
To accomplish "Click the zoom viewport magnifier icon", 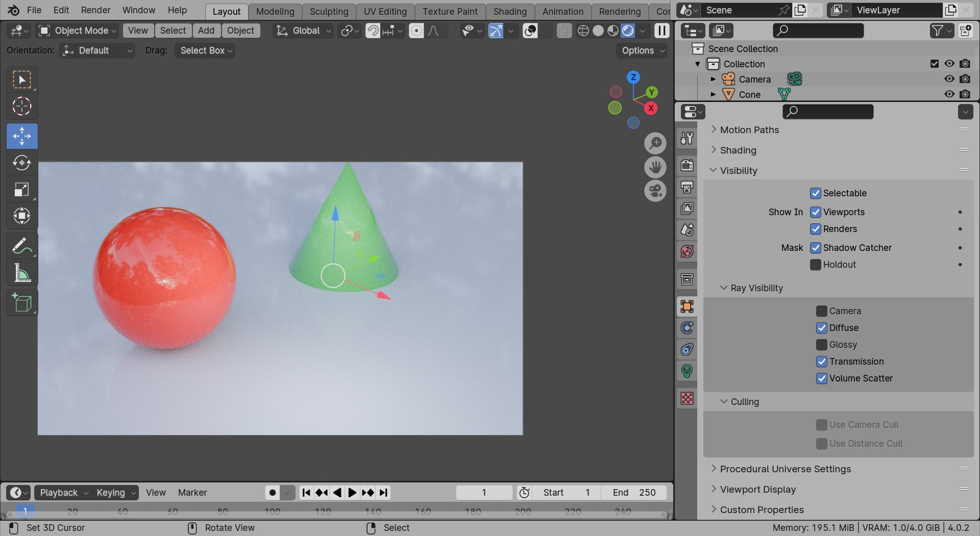I will click(x=655, y=143).
